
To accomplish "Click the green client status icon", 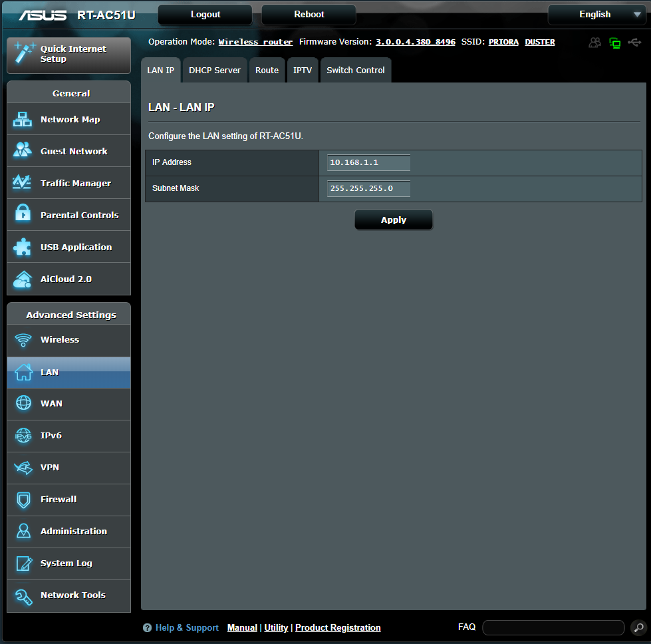I will pos(615,43).
